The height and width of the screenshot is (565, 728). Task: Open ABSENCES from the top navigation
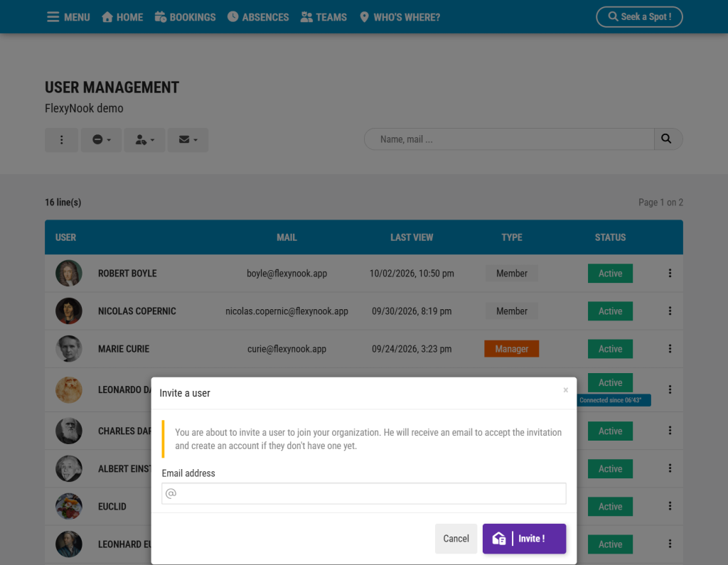[x=258, y=17]
